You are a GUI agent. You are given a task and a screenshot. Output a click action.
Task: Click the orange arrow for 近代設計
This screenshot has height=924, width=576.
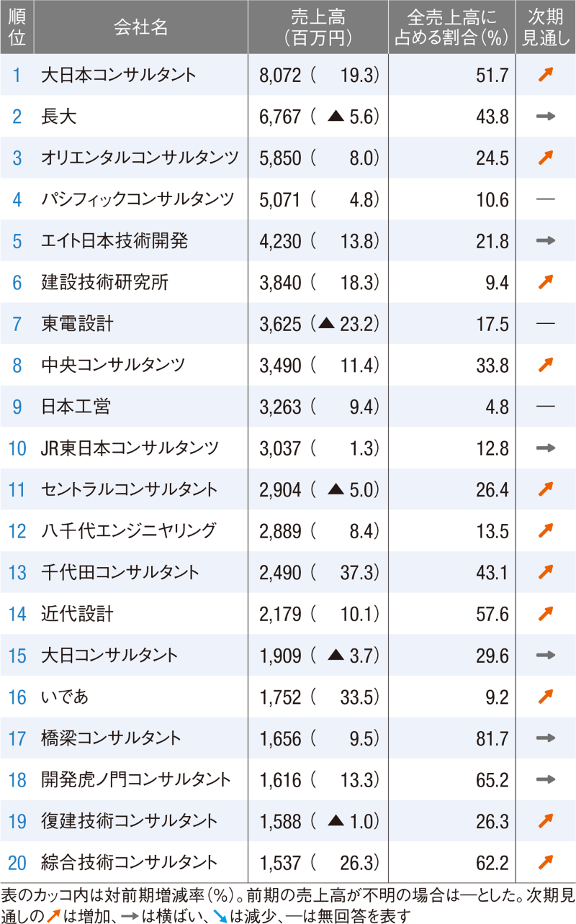pos(545,614)
